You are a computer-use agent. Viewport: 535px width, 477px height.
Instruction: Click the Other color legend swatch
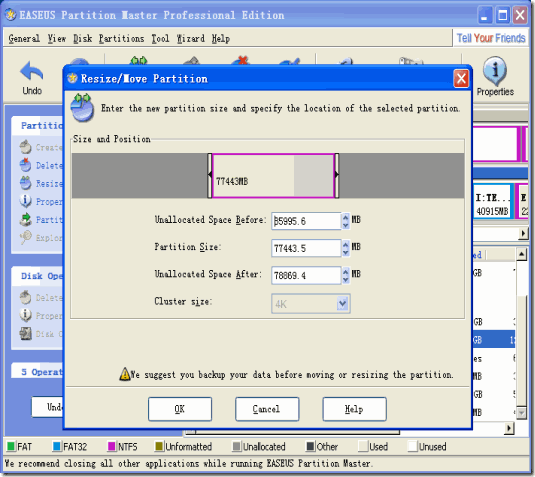310,446
